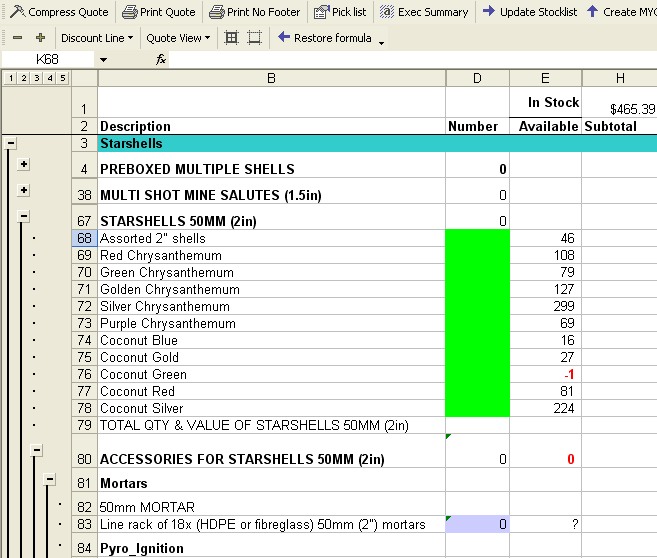This screenshot has height=558, width=657.
Task: Select green quantity cell for Red Chrysanthemum
Action: click(x=477, y=255)
